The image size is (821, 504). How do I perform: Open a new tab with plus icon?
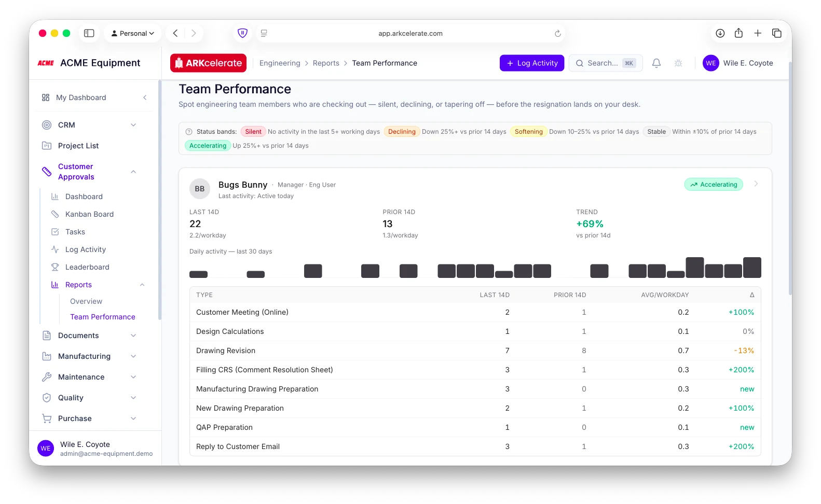758,33
